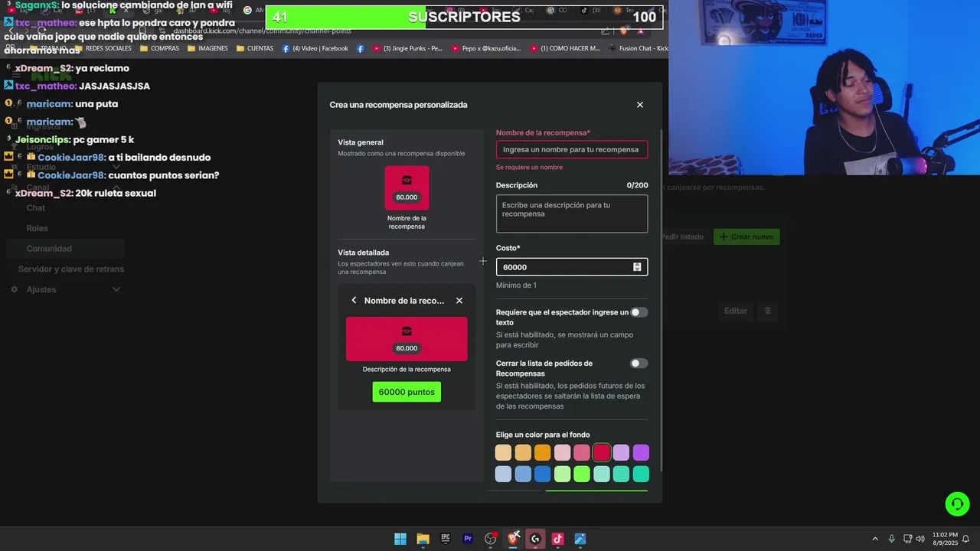
Task: Open the TikTok taskbar app
Action: pyautogui.click(x=557, y=539)
